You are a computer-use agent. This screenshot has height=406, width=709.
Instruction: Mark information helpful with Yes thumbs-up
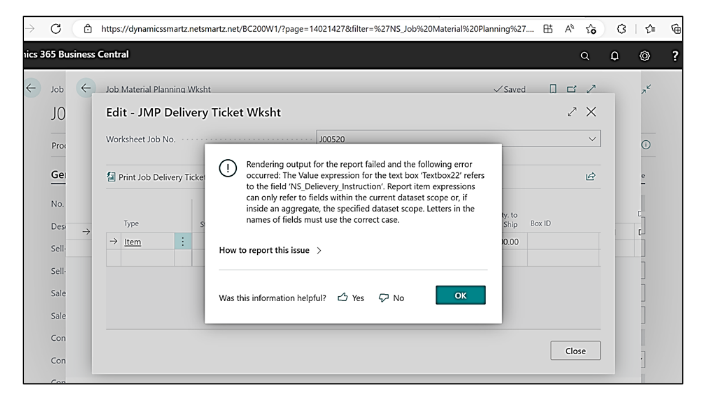[343, 298]
